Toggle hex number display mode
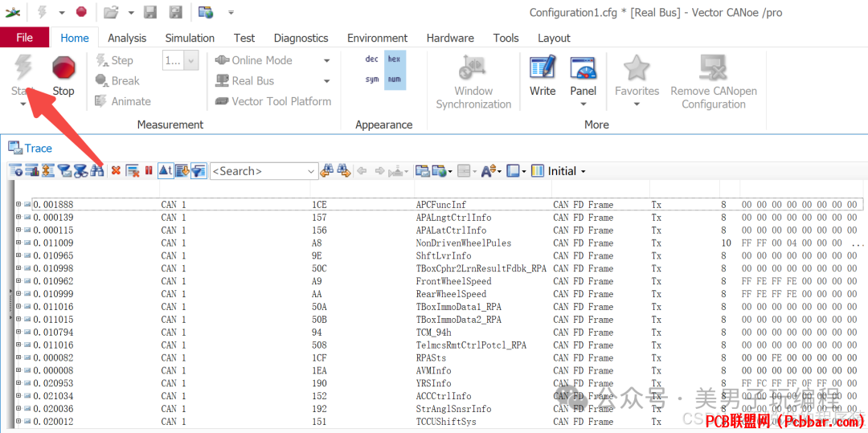This screenshot has height=433, width=868. tap(394, 59)
